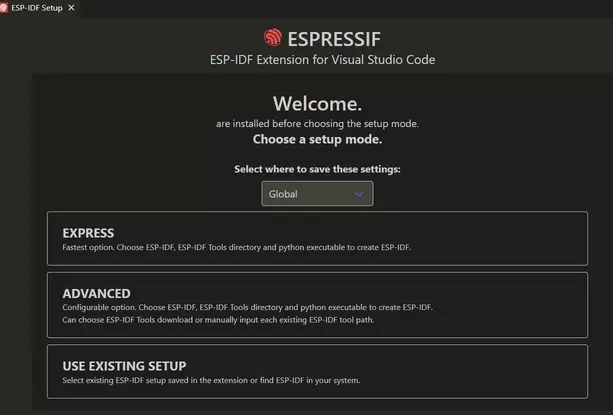This screenshot has width=613, height=415.
Task: Click the 'Choose a setup mode.' text
Action: 317,140
